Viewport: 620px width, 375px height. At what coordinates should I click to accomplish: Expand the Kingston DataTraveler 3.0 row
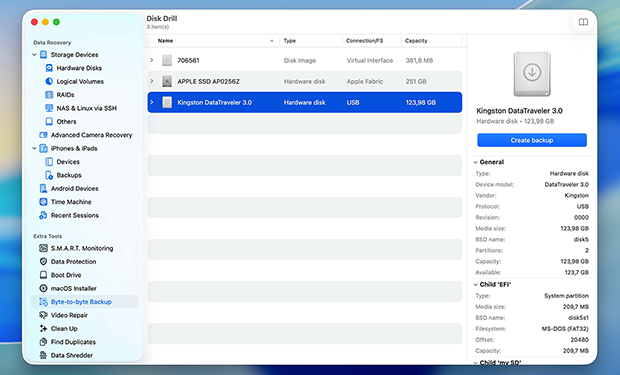click(152, 102)
